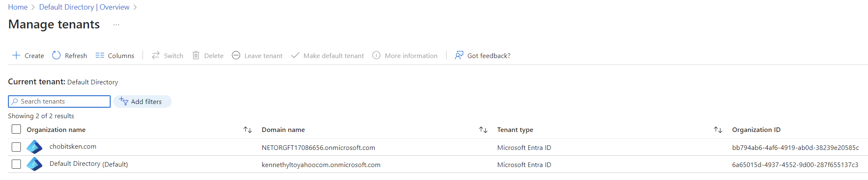Click the More information label
Viewport: 868px width, 180px height.
tap(411, 56)
